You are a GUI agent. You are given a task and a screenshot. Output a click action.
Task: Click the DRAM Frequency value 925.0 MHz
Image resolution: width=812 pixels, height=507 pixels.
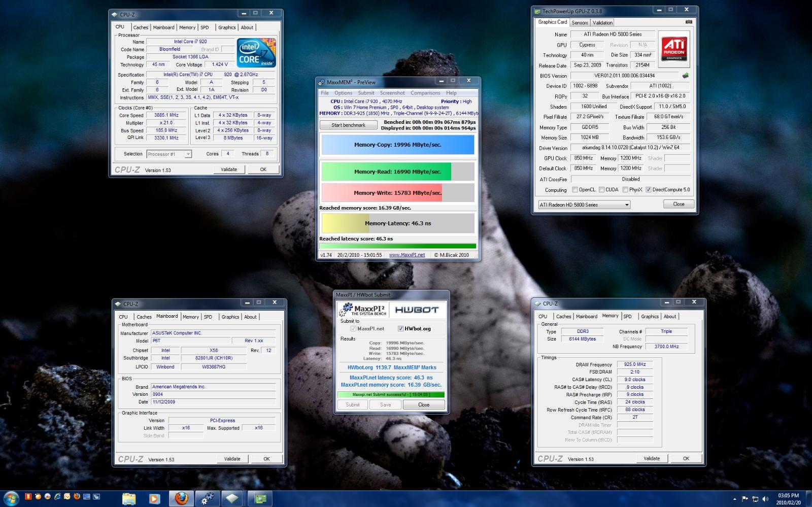pos(635,364)
